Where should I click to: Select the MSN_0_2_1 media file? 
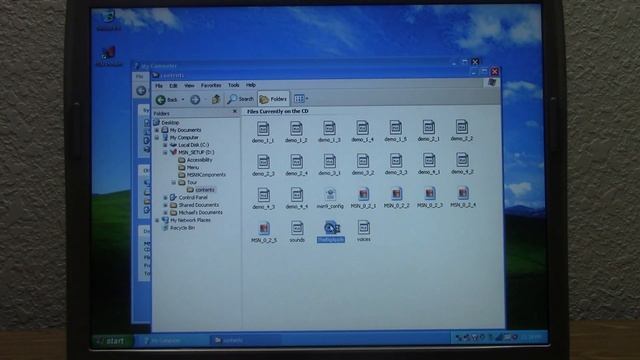(363, 194)
